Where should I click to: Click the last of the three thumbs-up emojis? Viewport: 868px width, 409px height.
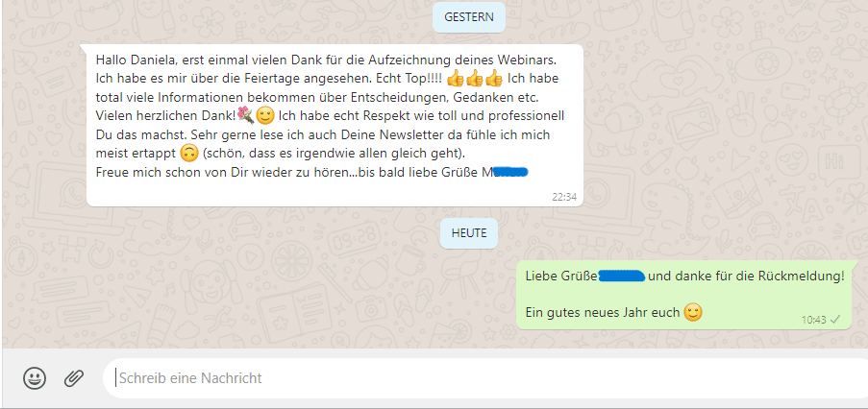493,79
